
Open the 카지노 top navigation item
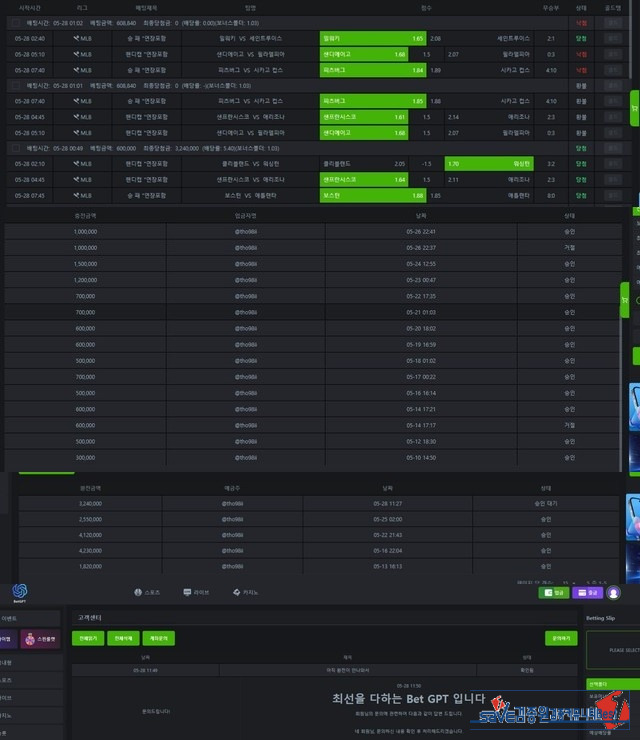coord(245,592)
